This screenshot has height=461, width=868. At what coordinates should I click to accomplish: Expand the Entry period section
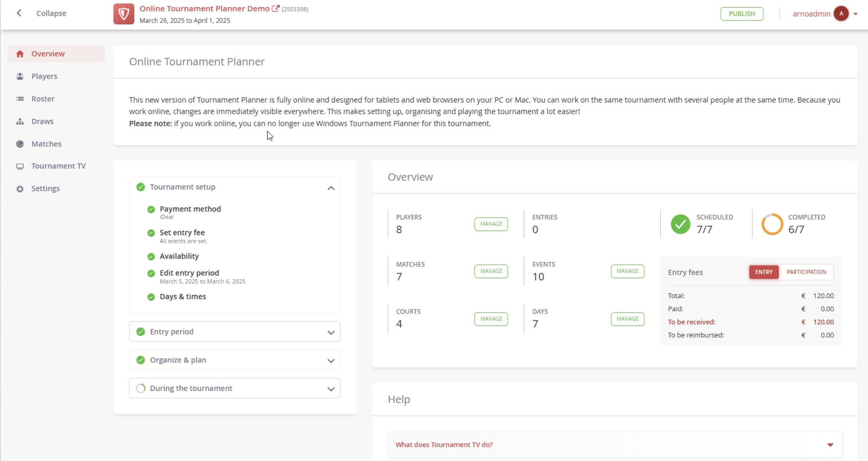pos(331,332)
